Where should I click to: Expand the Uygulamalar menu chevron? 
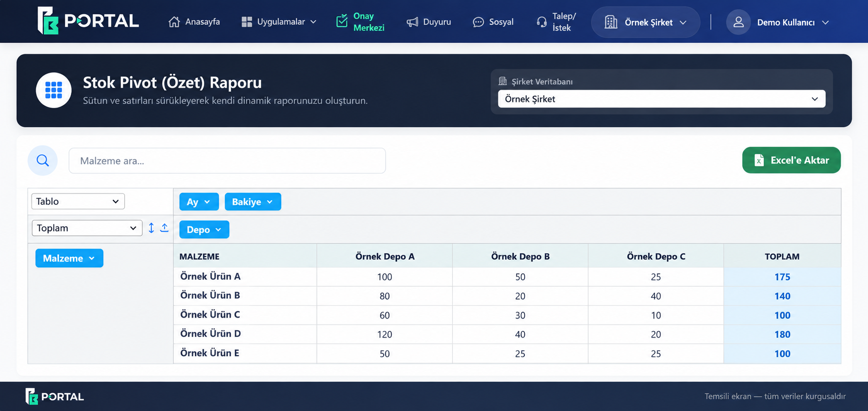(x=313, y=22)
